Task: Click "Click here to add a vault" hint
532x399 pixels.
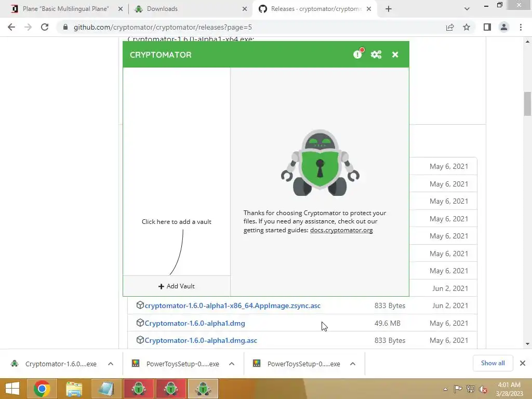Action: 177,221
